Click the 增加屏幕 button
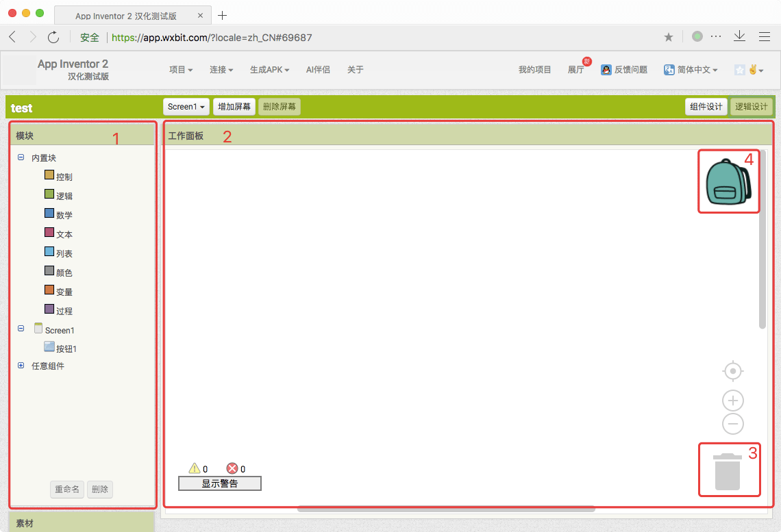 [x=234, y=107]
